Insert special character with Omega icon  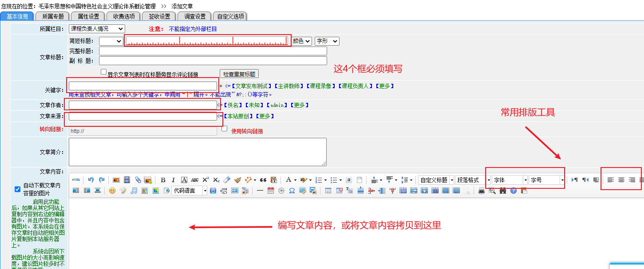[x=292, y=191]
